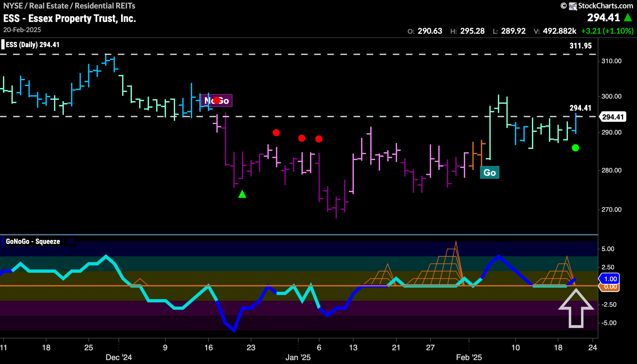Click the ESS - Essex Property Trust title
This screenshot has height=364, width=637.
[69, 18]
